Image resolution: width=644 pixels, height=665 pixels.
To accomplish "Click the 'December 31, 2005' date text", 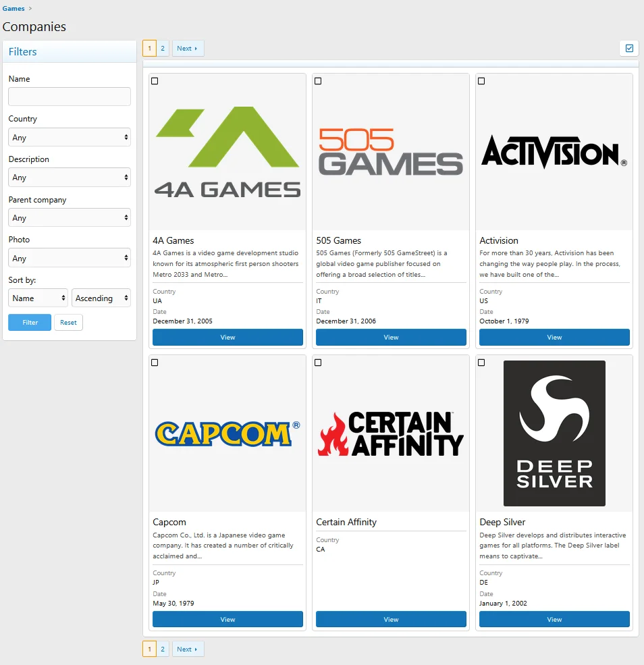I will [182, 321].
